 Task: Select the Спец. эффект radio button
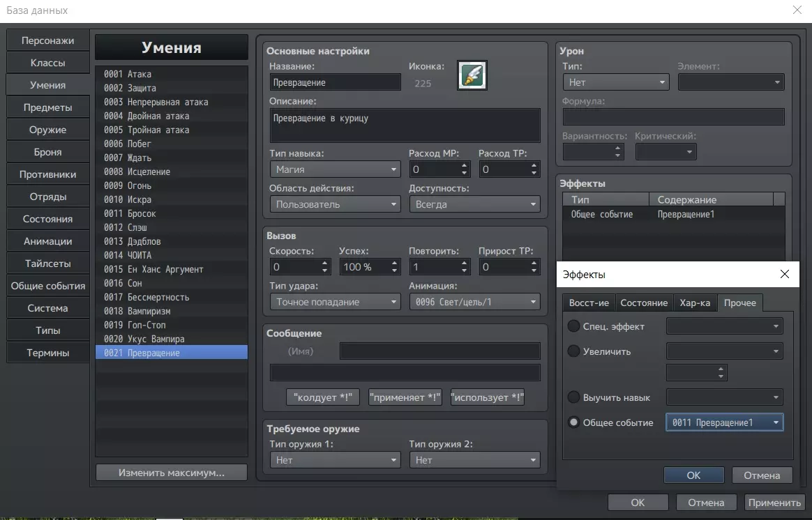(x=573, y=326)
